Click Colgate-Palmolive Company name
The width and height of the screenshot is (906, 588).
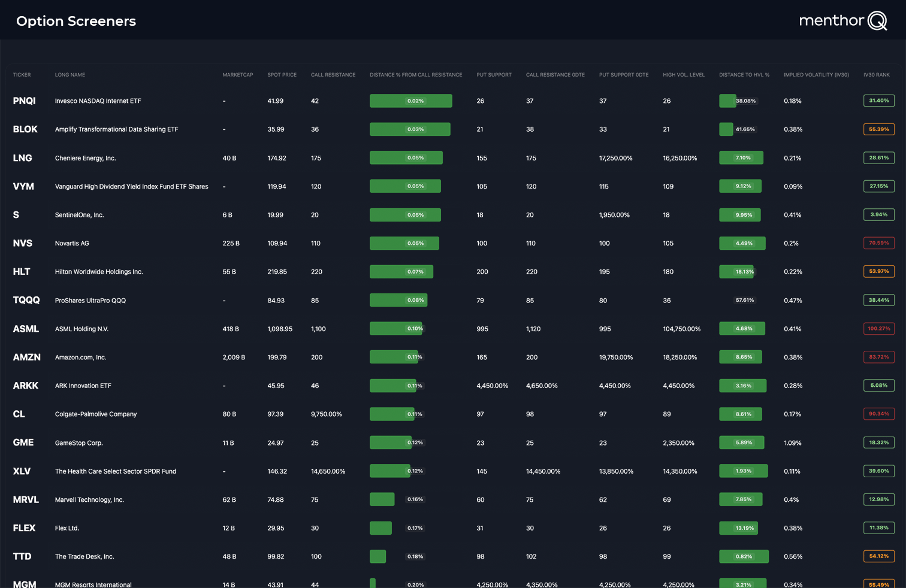click(96, 414)
